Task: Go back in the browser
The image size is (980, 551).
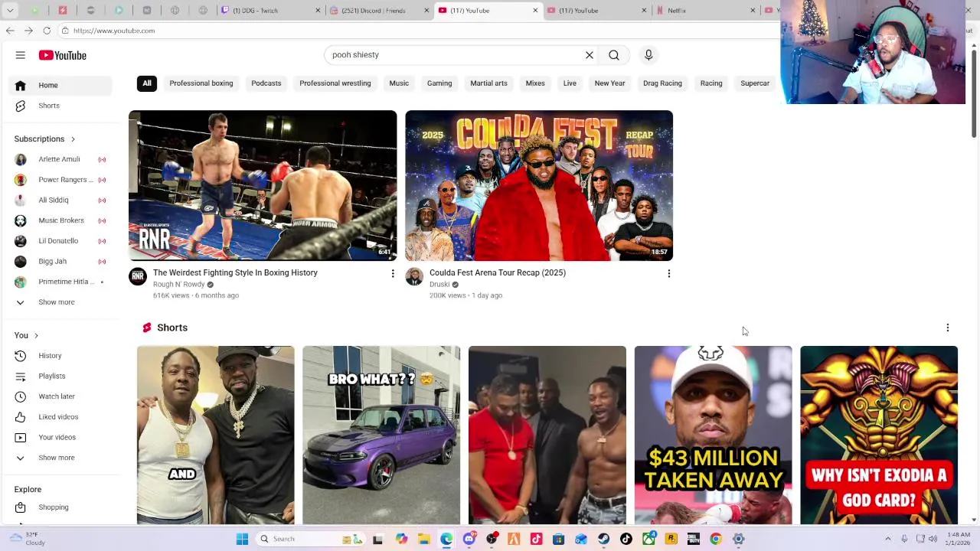Action: (x=10, y=31)
